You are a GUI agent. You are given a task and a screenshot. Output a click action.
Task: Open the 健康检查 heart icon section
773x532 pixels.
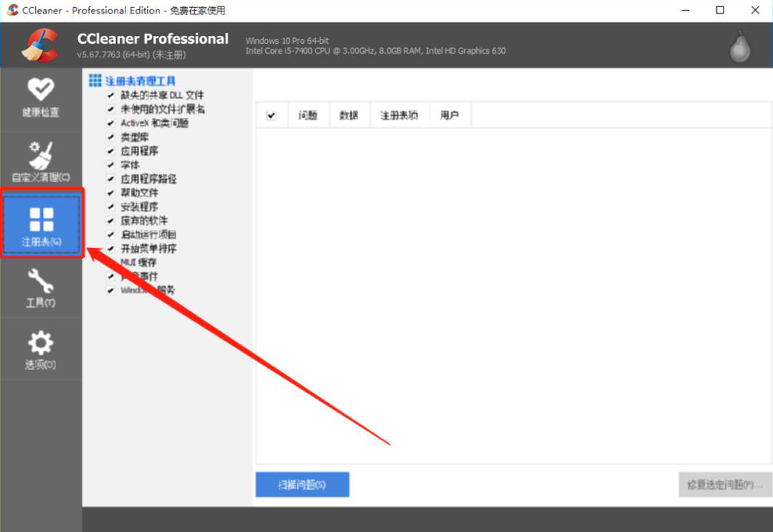click(x=40, y=98)
